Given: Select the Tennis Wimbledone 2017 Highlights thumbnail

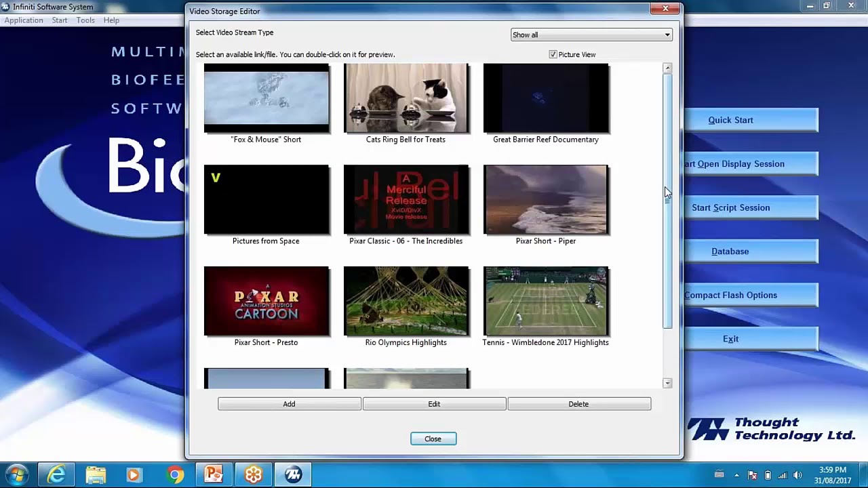Looking at the screenshot, I should click(546, 302).
